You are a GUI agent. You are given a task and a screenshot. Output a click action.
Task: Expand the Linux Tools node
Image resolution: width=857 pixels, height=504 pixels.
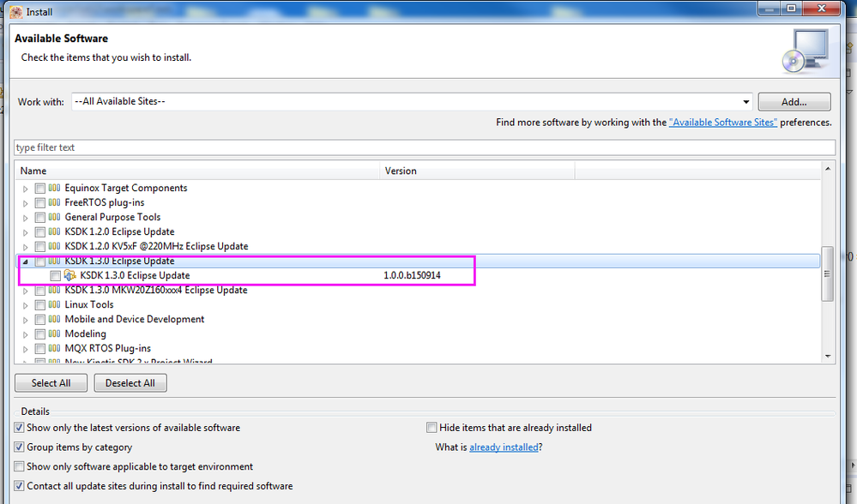(25, 305)
